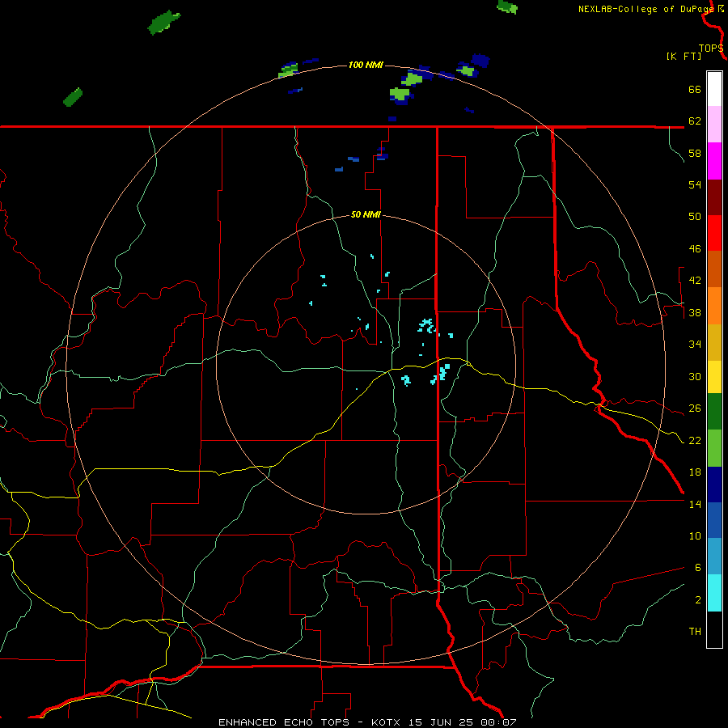Click the "[K FT]" units label
Viewport: 728px width, 728px height.
tap(684, 56)
